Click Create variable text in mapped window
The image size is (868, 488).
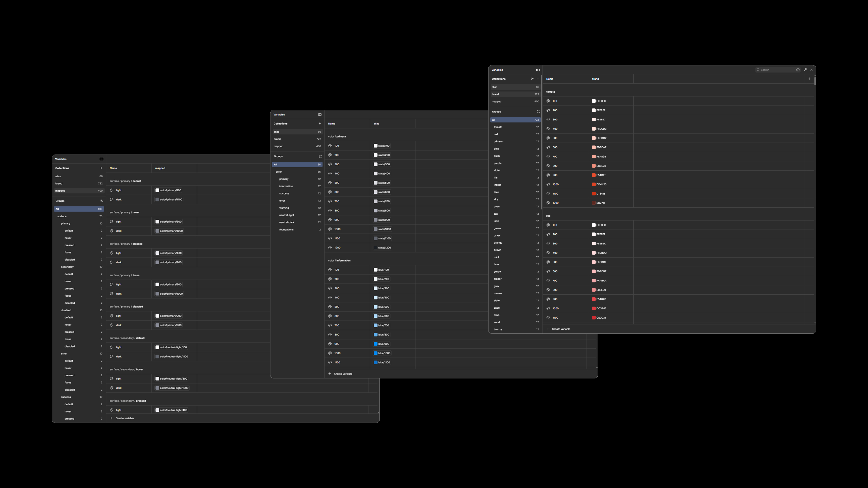tap(125, 418)
